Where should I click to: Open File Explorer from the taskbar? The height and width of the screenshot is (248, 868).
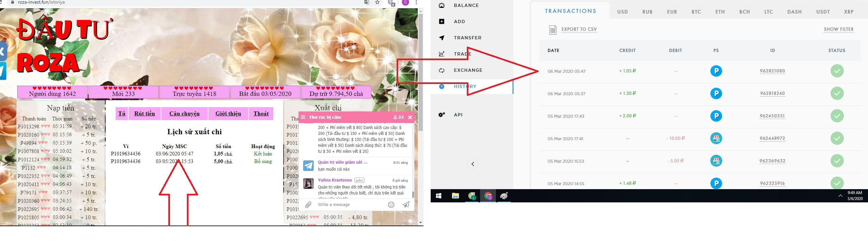click(455, 196)
